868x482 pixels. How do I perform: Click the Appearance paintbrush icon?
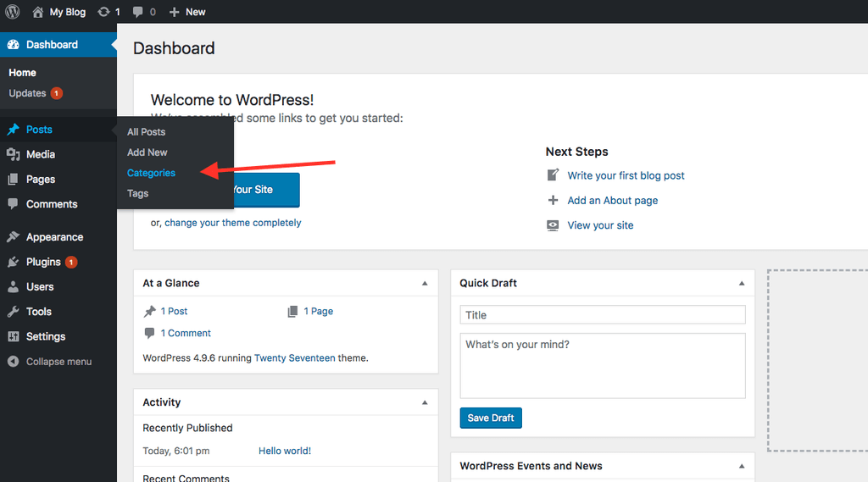14,237
